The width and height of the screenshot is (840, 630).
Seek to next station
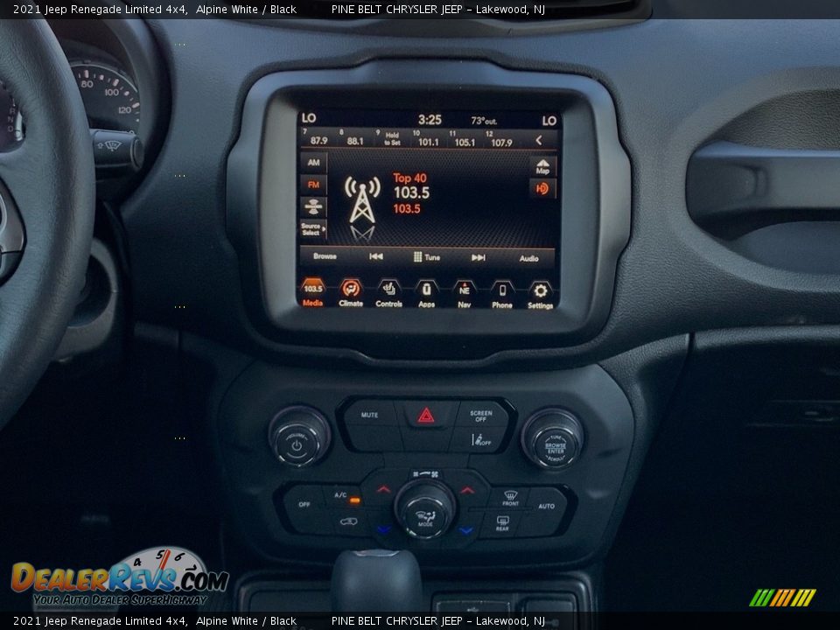click(x=479, y=257)
